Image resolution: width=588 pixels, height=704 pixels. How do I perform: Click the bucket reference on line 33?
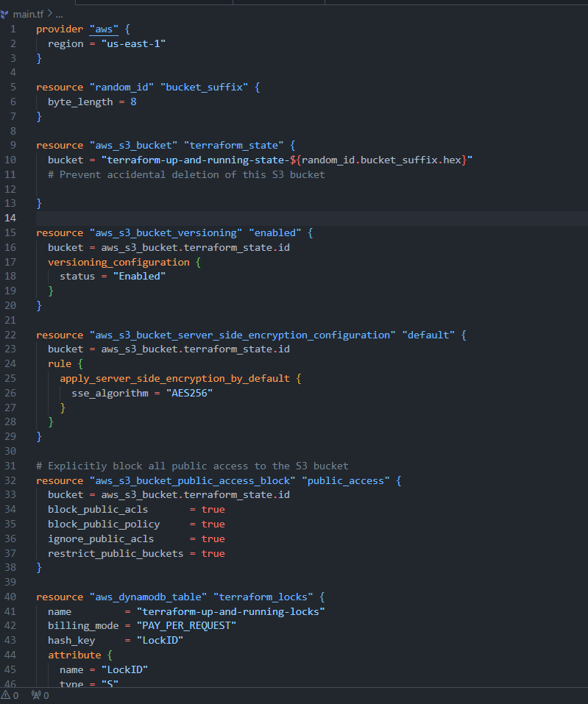click(x=196, y=495)
